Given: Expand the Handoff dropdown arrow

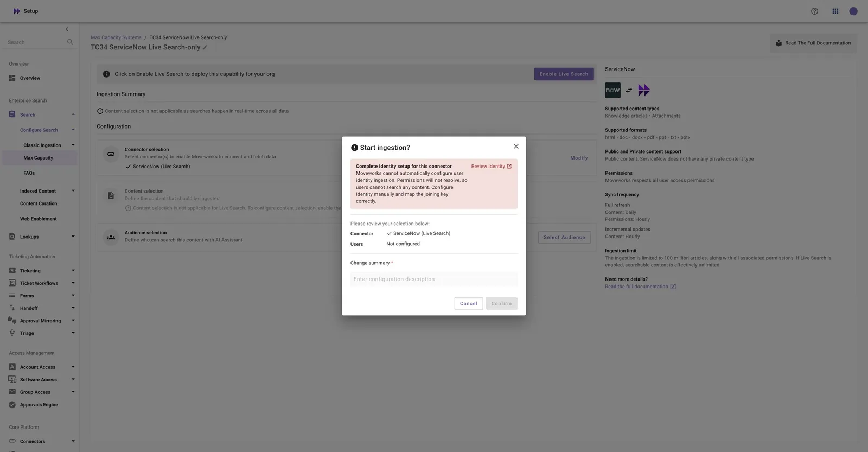Looking at the screenshot, I should point(73,308).
